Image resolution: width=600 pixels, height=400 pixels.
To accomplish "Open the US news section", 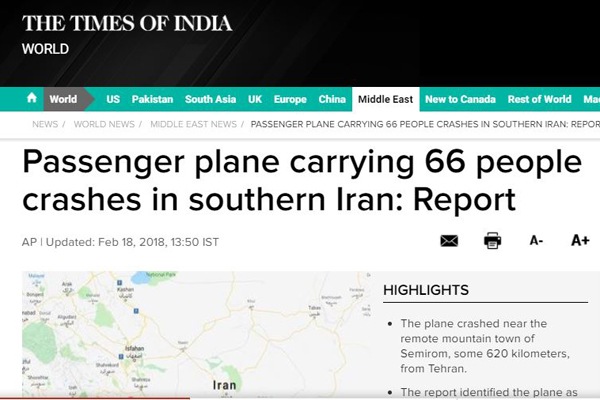I will (x=113, y=99).
